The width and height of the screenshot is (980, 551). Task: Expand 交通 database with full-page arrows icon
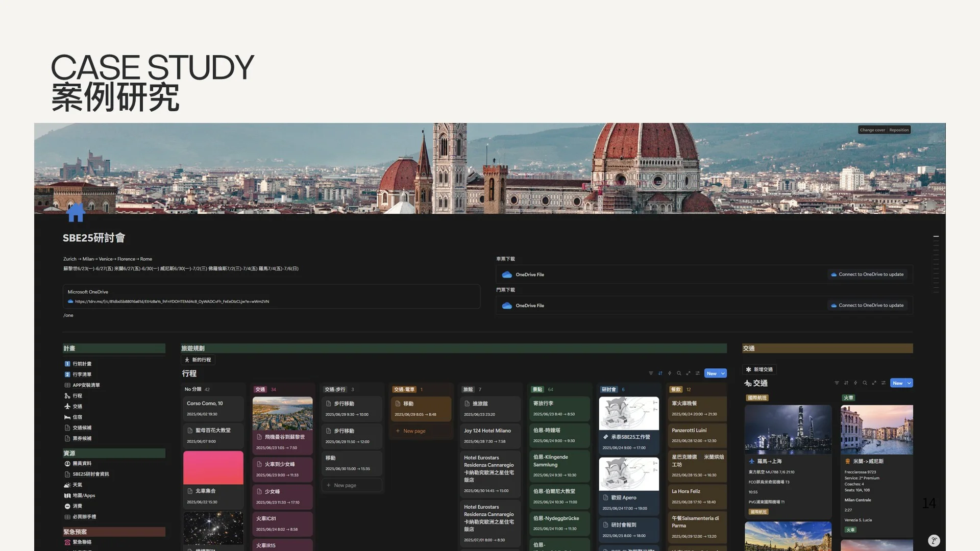pos(874,383)
